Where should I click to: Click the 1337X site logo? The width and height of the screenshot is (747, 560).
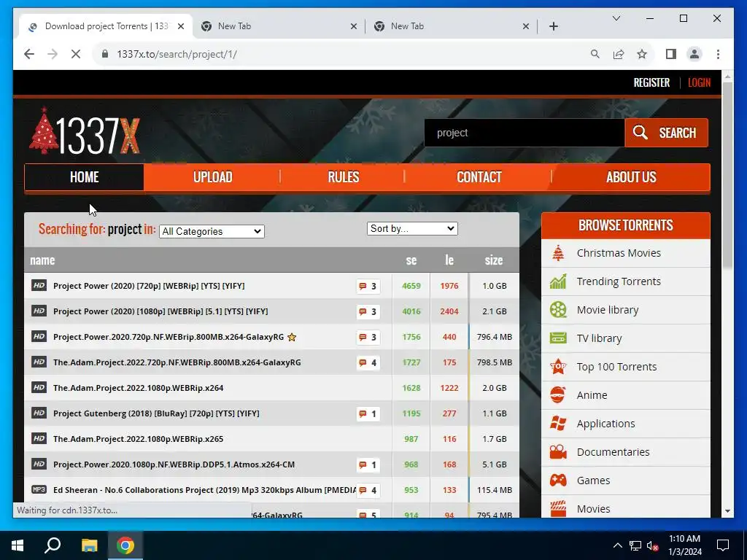(x=85, y=131)
